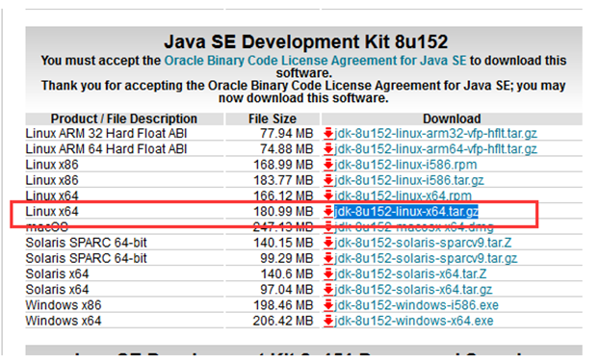The height and width of the screenshot is (364, 599).
Task: Click download arrow icon for solaris-x64.tar.gz
Action: tap(328, 290)
